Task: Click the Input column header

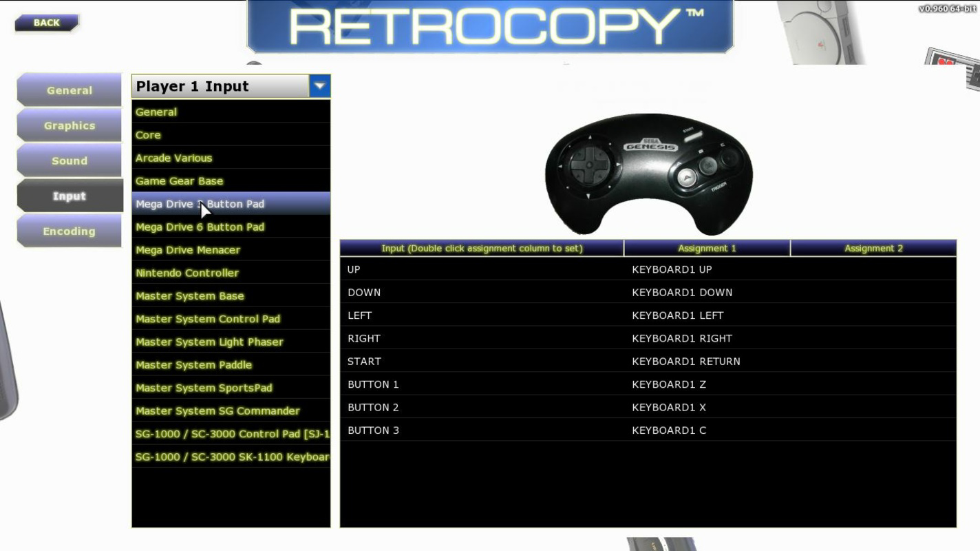Action: (482, 248)
